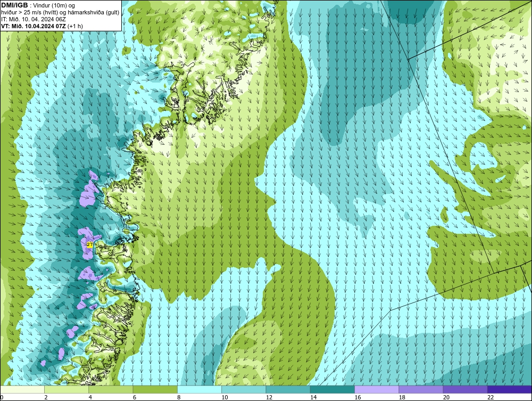Click the legend scale label '6'

point(135,398)
